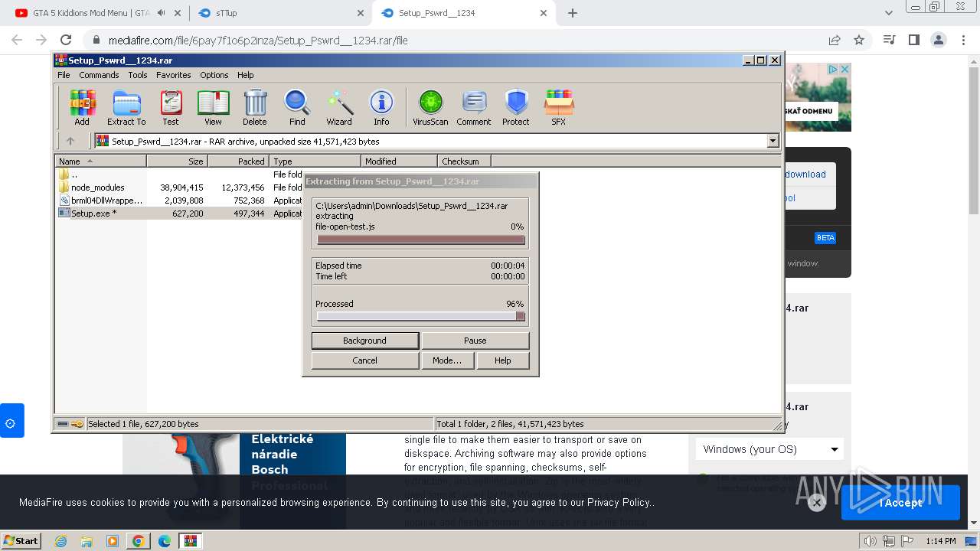The width and height of the screenshot is (980, 551).
Task: Open the Chrome profile avatar
Action: coord(938,40)
